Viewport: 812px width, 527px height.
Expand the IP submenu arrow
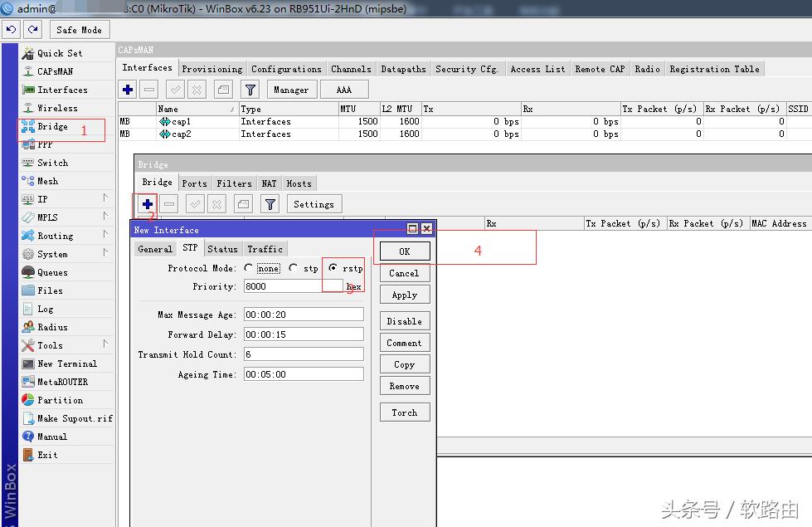click(x=105, y=198)
